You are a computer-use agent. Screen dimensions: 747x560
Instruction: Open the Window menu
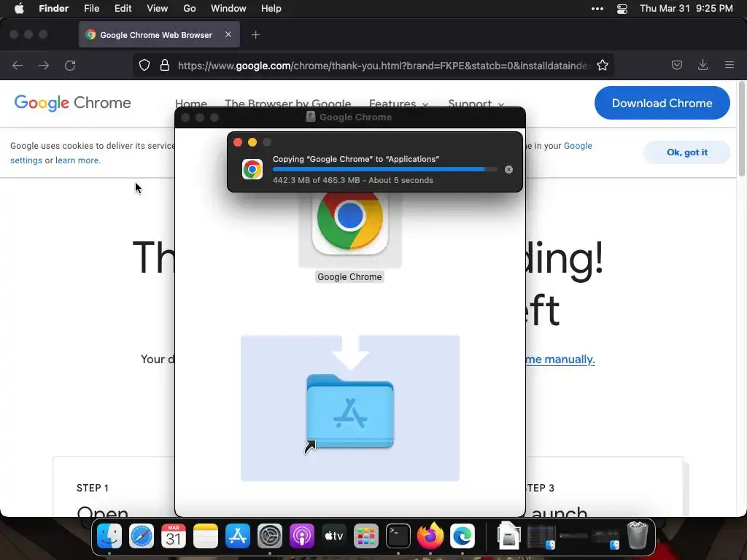click(x=228, y=9)
